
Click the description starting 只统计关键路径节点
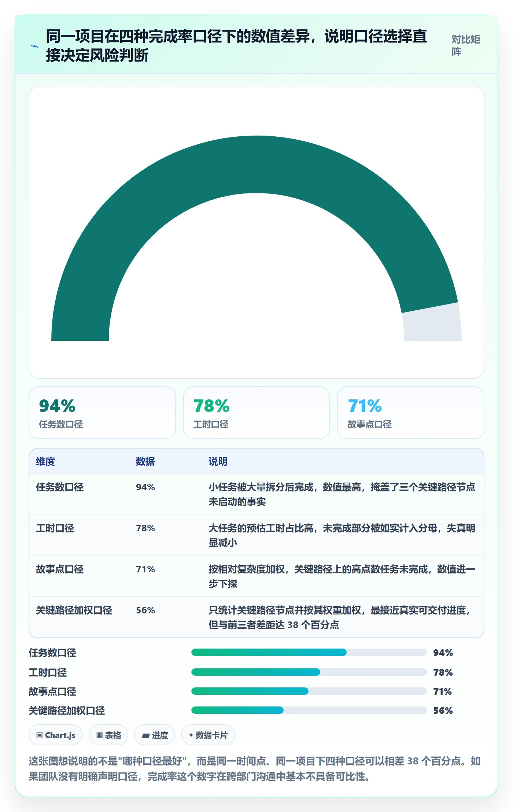pos(339,617)
